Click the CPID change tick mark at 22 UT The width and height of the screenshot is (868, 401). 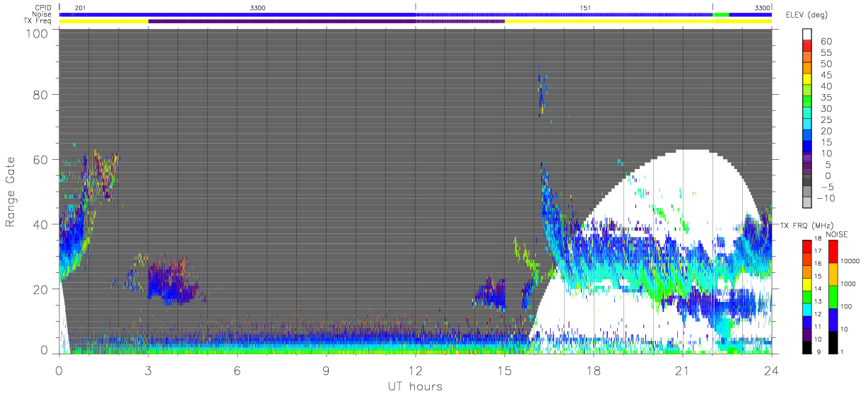712,7
